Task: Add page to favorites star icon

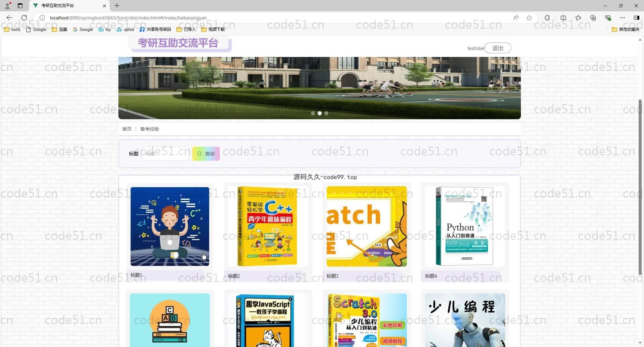Action: (x=529, y=18)
